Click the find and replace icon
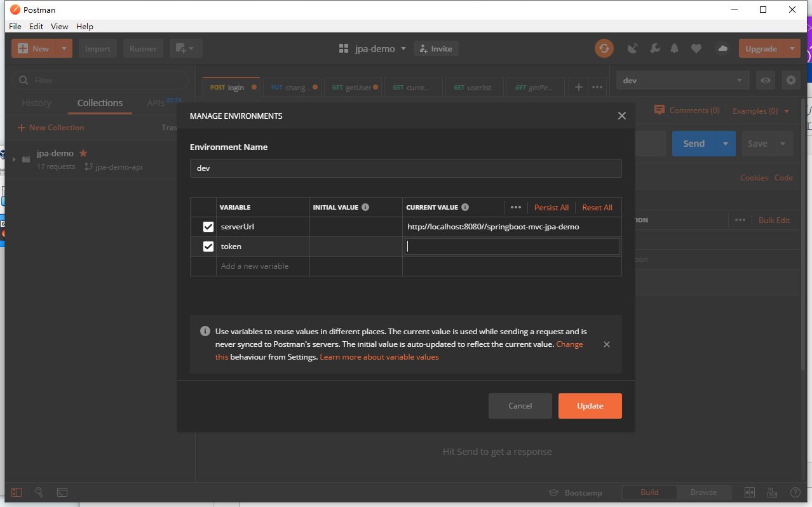Viewport: 812px width, 507px height. coord(39,492)
